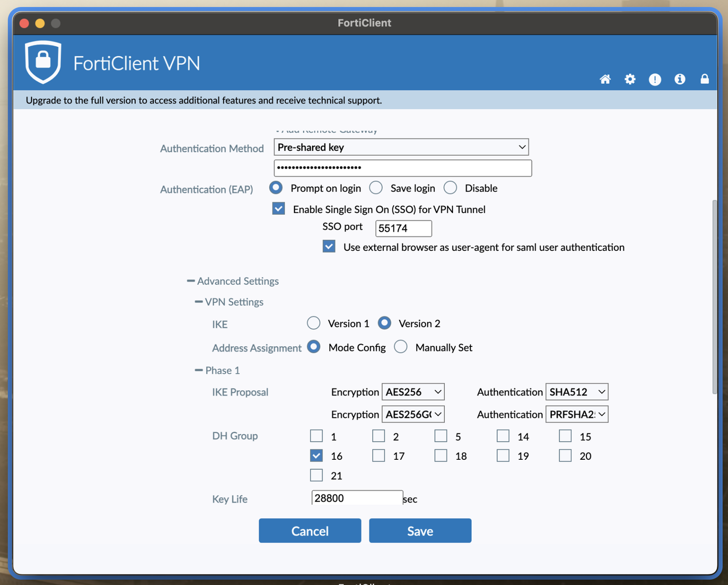Screen dimensions: 728x585
Task: Click the Authentication (EAP) label
Action: click(207, 190)
